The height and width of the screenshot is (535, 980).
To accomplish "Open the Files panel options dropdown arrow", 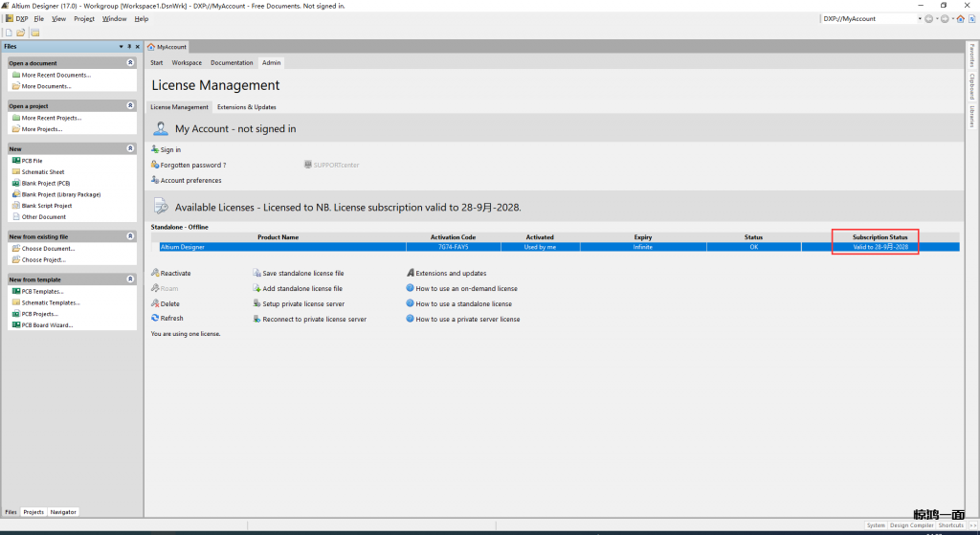I will (121, 46).
